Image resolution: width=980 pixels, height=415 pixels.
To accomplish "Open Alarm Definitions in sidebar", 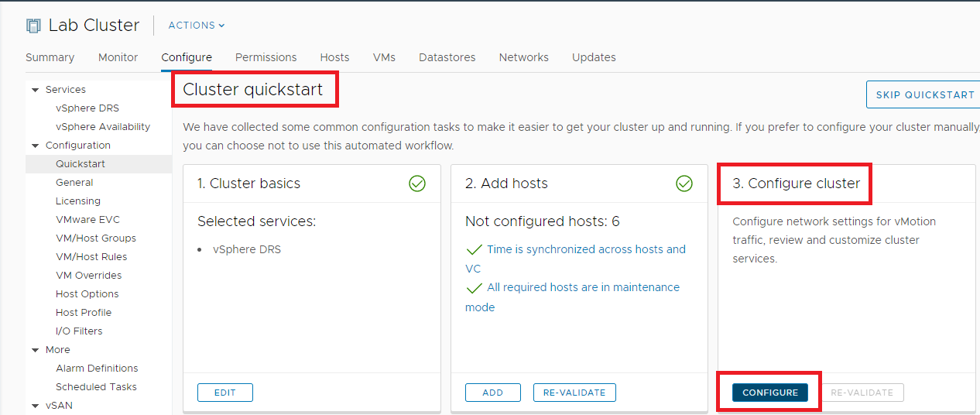I will 97,369.
